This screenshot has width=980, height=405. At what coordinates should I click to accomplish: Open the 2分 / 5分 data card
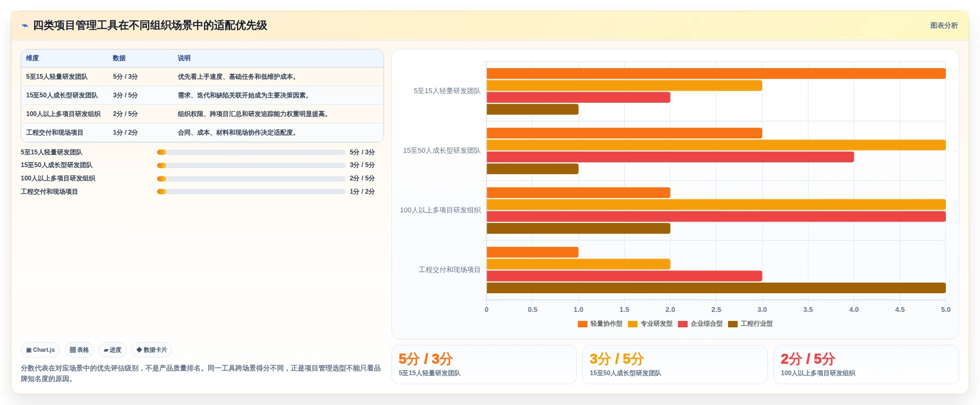(x=866, y=365)
